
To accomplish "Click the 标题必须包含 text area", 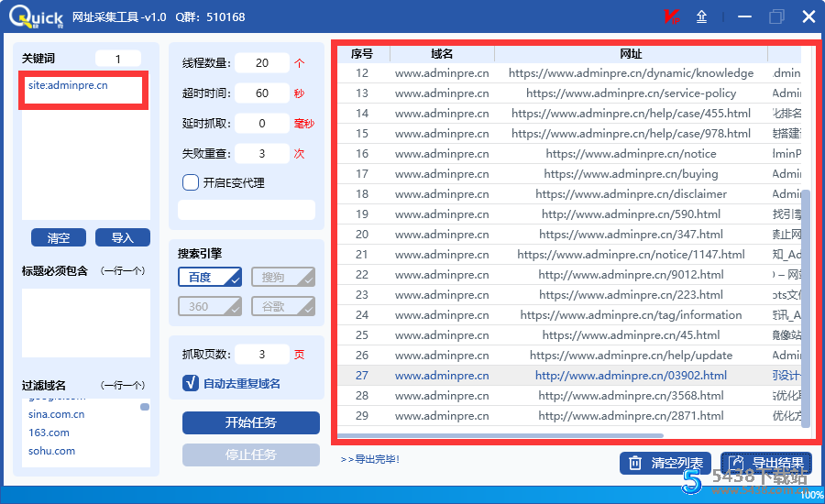I will 86,323.
